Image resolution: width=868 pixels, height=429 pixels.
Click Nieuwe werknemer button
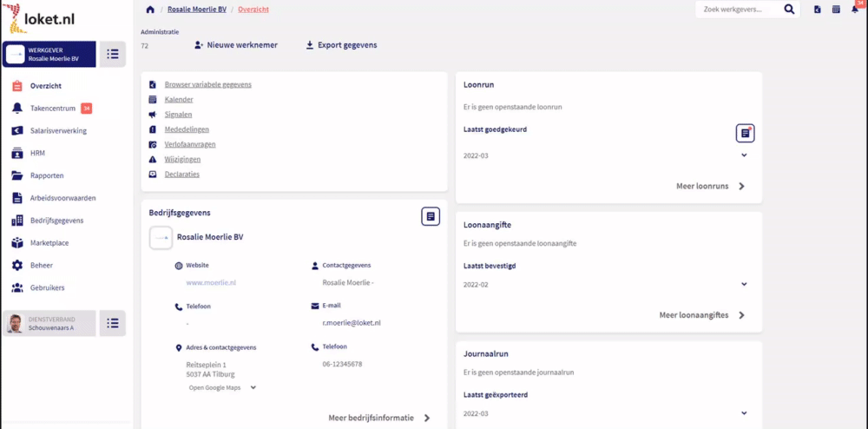(237, 45)
